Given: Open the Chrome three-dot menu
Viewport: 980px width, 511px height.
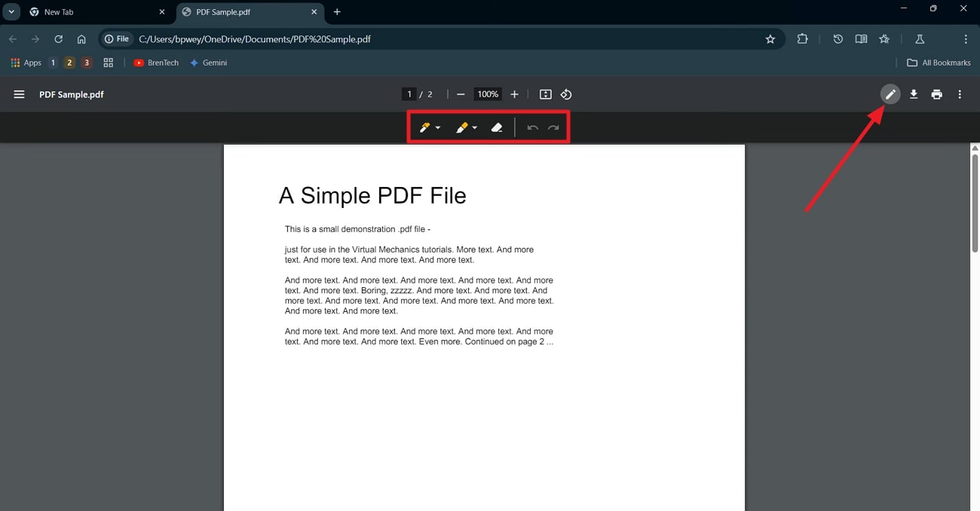Looking at the screenshot, I should coord(966,39).
